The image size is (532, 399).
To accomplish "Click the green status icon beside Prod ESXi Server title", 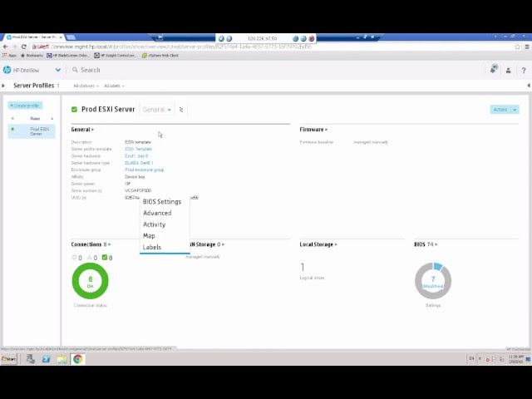I will [74, 109].
